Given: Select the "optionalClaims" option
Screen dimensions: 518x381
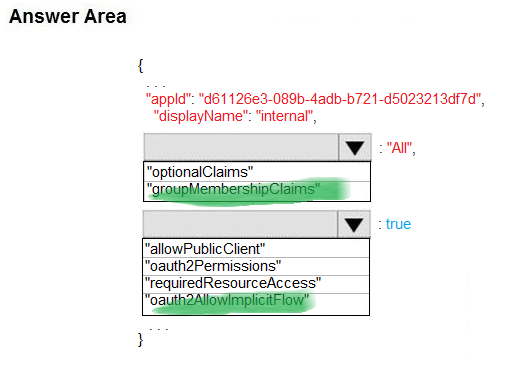Looking at the screenshot, I should (257, 172).
